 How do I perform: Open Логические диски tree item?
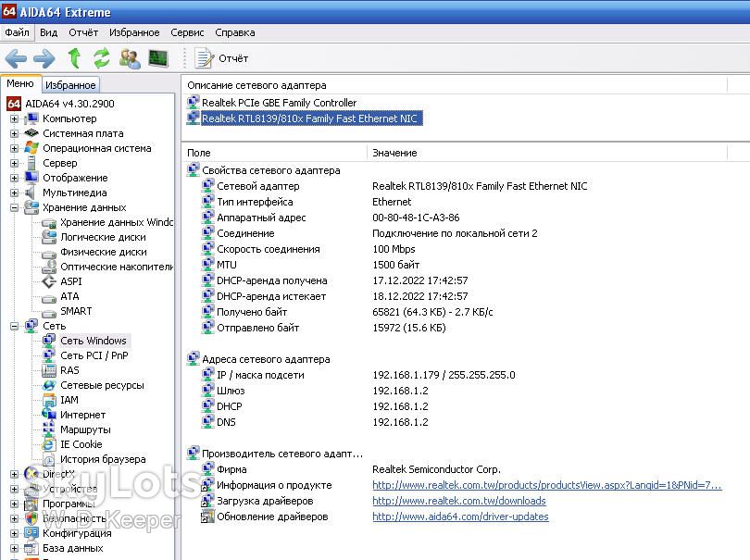tap(103, 237)
